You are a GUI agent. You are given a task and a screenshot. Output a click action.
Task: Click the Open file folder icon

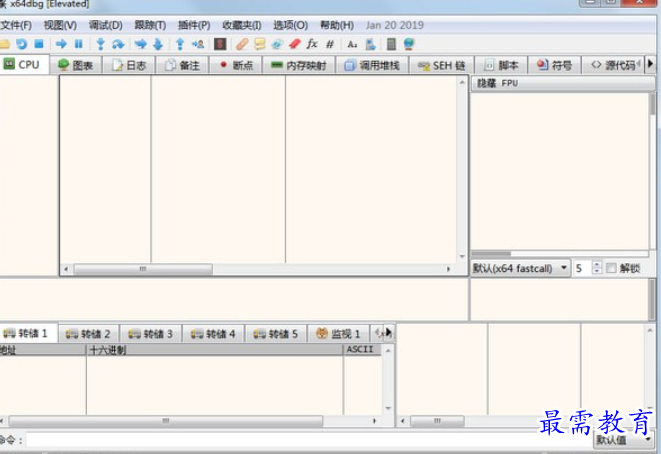tap(4, 44)
